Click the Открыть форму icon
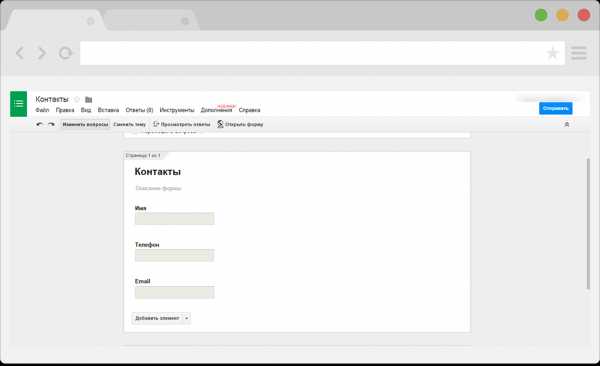Viewport: 600px width, 366px height. tap(220, 124)
